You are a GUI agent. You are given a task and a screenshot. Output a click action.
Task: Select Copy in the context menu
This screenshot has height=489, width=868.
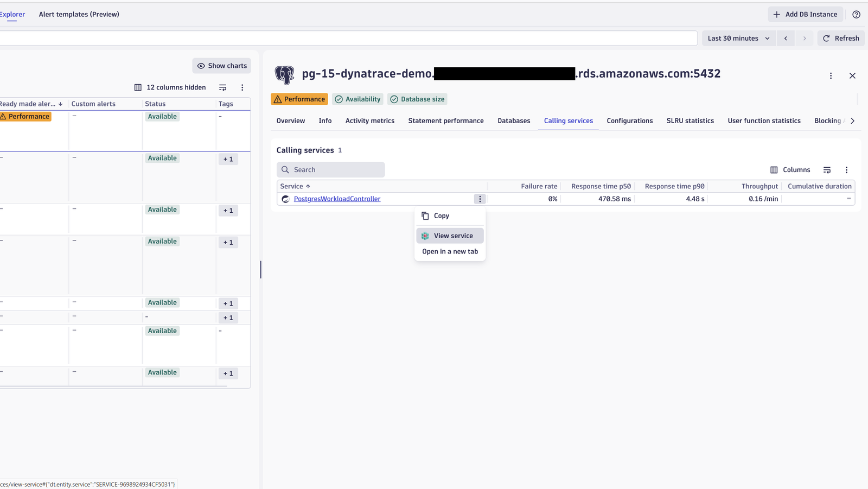(450, 216)
